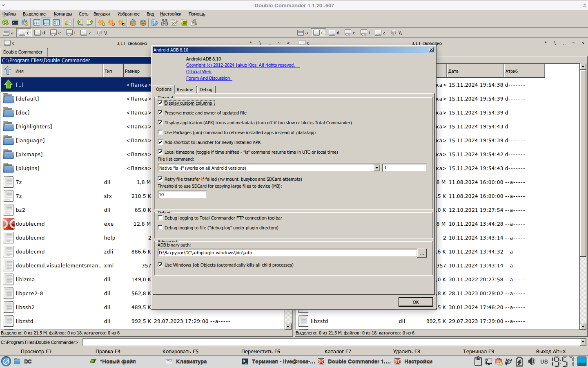The image size is (588, 368).
Task: Open the Official Web link
Action: click(198, 72)
